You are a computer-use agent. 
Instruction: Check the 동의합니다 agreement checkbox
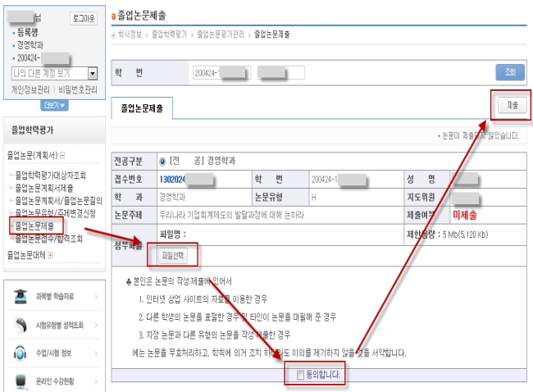click(300, 375)
